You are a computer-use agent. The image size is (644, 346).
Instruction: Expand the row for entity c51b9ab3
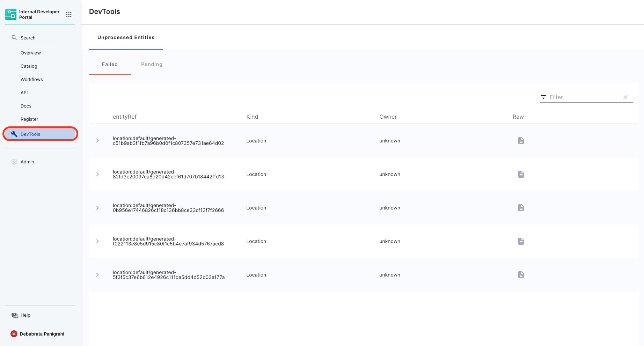97,141
